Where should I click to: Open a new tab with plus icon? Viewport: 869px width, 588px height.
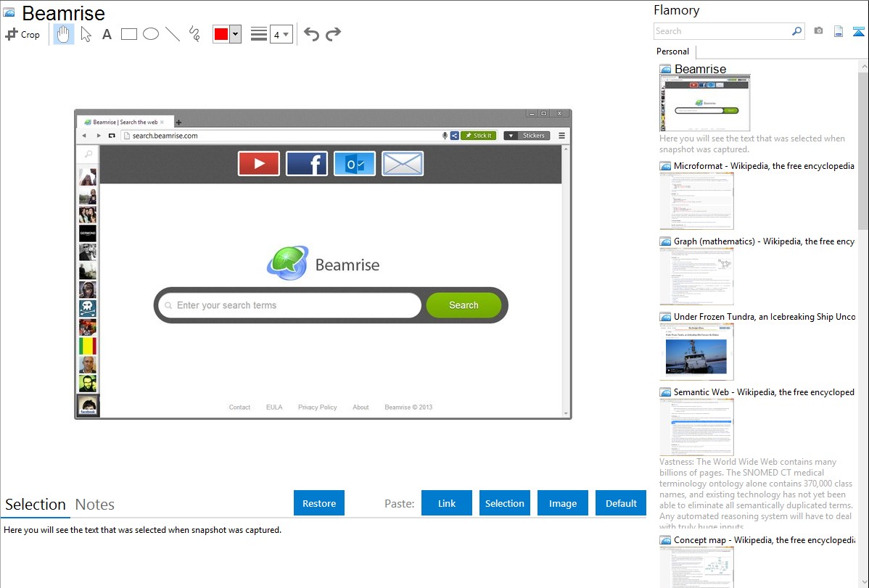[178, 123]
